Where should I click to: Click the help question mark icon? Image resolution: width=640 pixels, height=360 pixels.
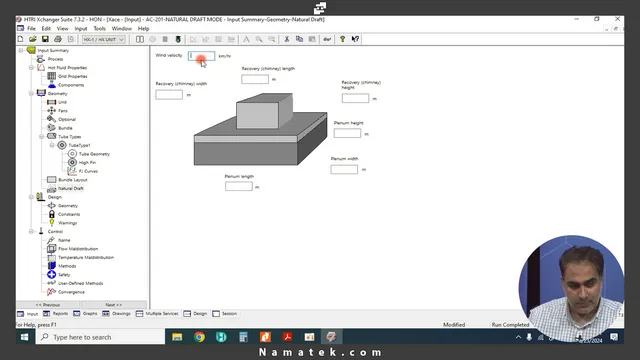pos(342,39)
